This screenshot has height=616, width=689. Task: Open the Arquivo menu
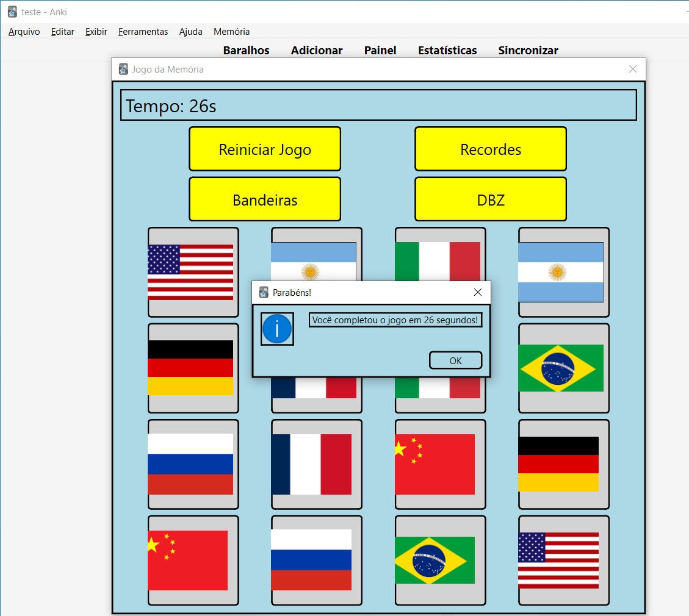tap(24, 32)
